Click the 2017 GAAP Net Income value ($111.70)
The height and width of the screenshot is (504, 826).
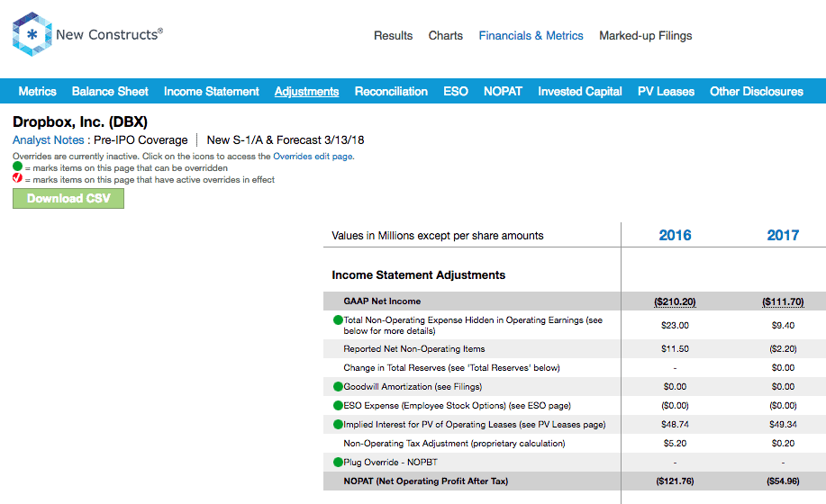(783, 302)
